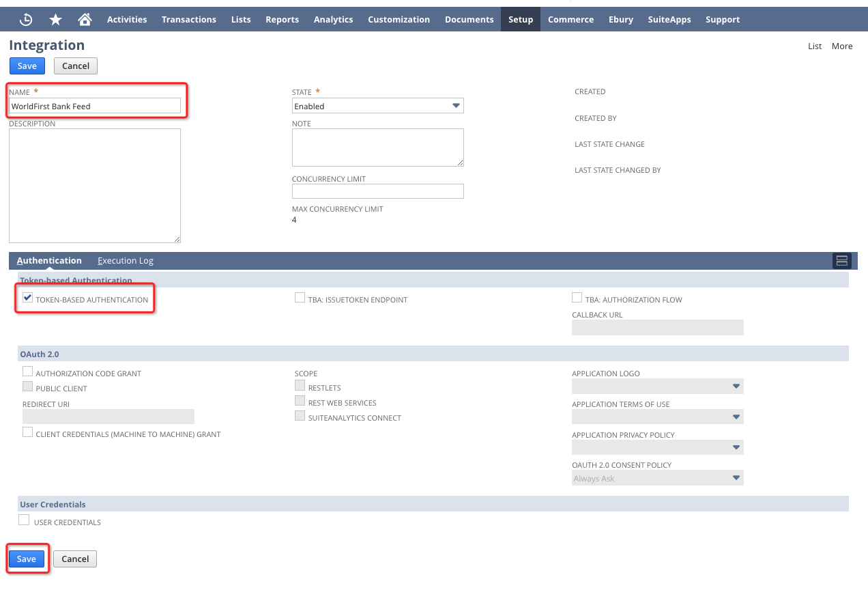Open the Recent Records clock icon
Image resolution: width=868 pixels, height=590 pixels.
pyautogui.click(x=26, y=20)
